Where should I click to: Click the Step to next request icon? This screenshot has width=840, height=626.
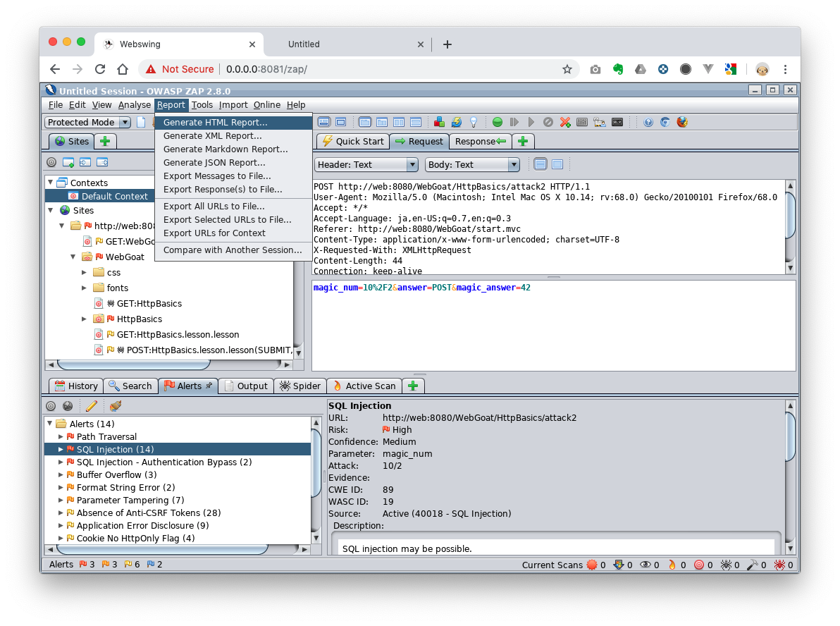point(514,122)
